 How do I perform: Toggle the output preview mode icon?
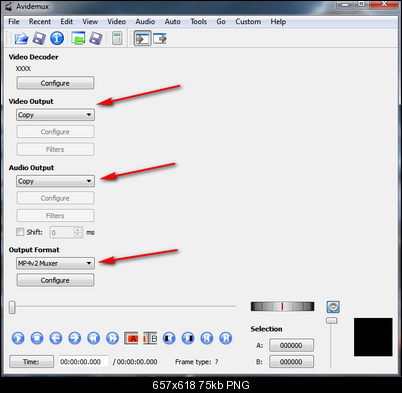[160, 38]
